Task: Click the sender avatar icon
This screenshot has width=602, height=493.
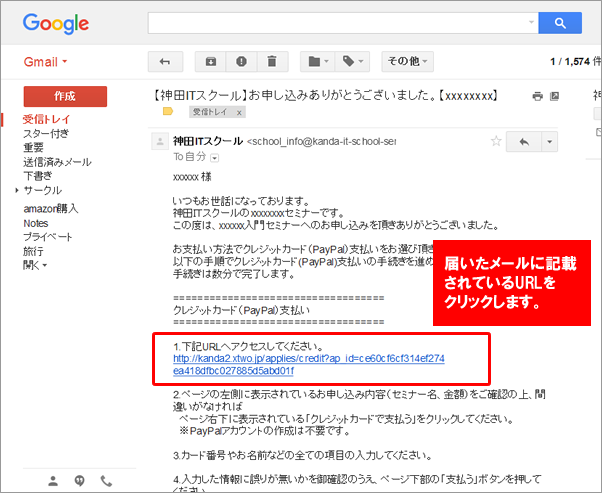Action: (160, 141)
